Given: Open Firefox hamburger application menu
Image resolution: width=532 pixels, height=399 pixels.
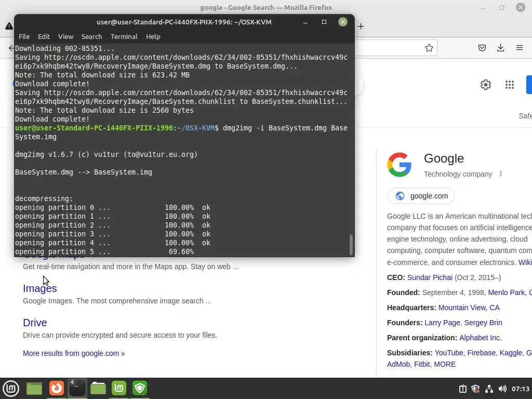Looking at the screenshot, I should coord(520,48).
